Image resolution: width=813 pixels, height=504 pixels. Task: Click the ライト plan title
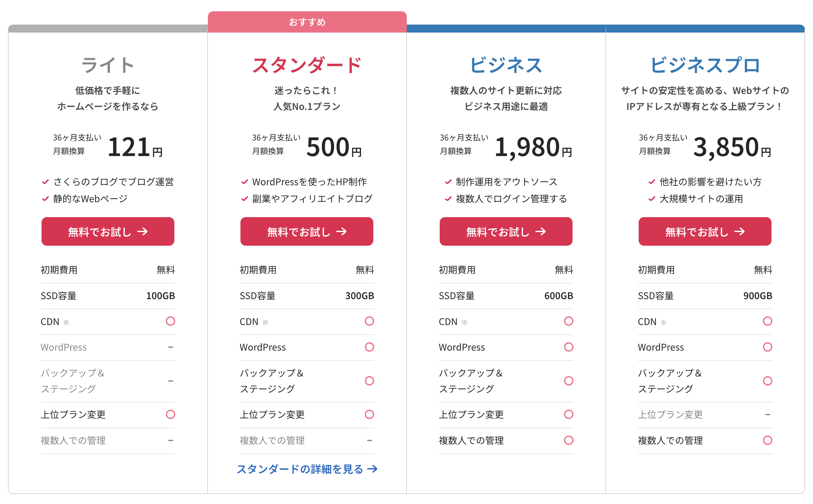click(108, 65)
